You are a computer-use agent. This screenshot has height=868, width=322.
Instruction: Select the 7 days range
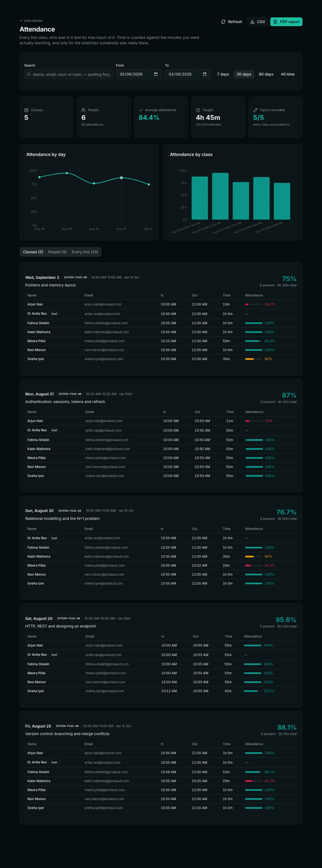tap(223, 74)
